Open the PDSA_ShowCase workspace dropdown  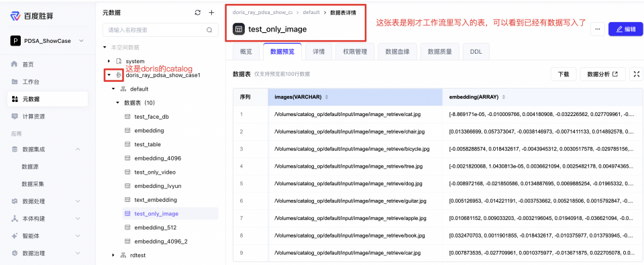click(47, 41)
